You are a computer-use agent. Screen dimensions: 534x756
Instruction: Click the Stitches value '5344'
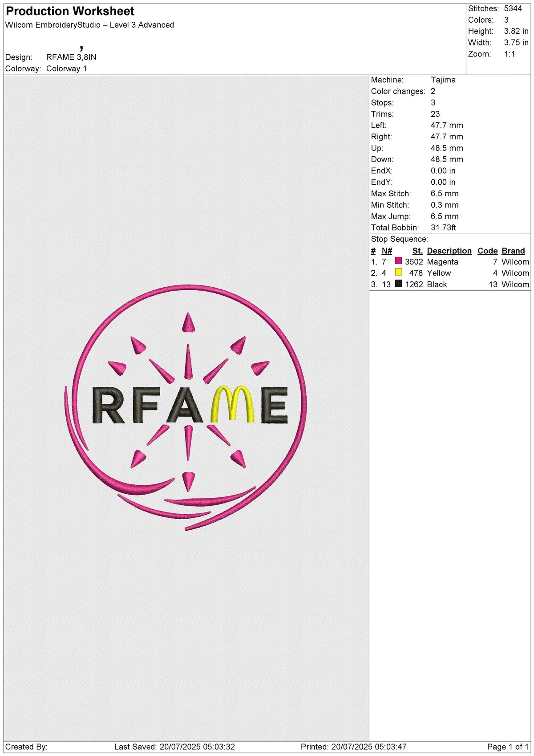[x=513, y=8]
